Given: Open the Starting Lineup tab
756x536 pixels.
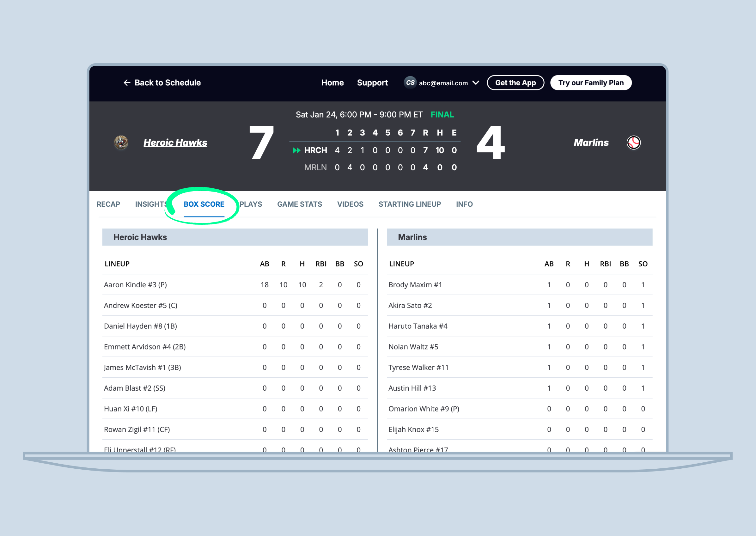Looking at the screenshot, I should pyautogui.click(x=410, y=204).
